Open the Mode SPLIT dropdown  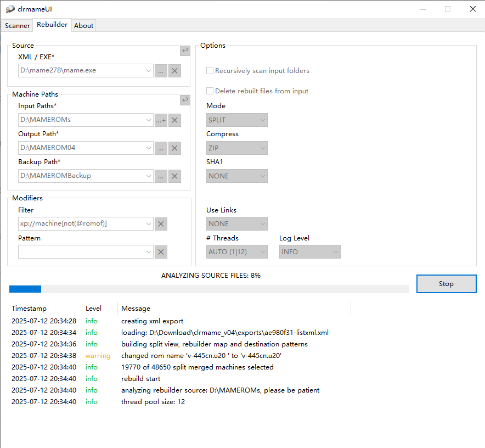click(x=237, y=120)
